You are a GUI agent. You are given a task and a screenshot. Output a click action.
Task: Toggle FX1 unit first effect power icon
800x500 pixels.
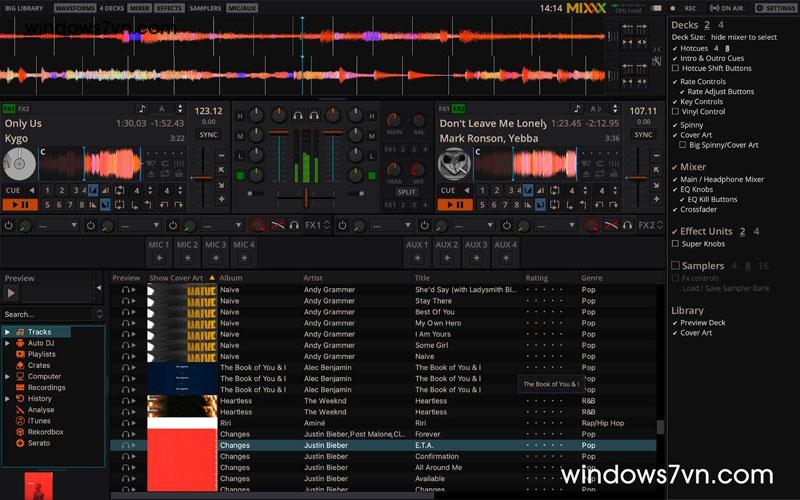coord(9,225)
